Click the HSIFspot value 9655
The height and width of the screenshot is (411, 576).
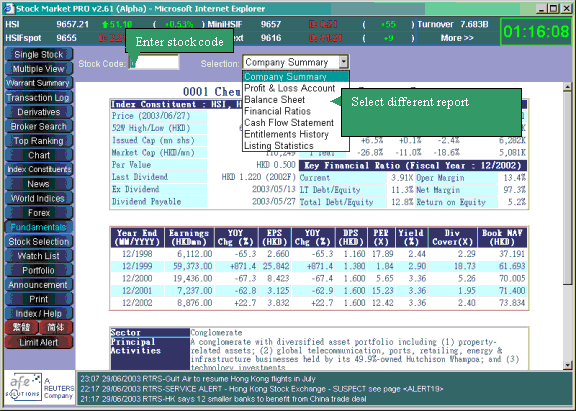coord(66,38)
